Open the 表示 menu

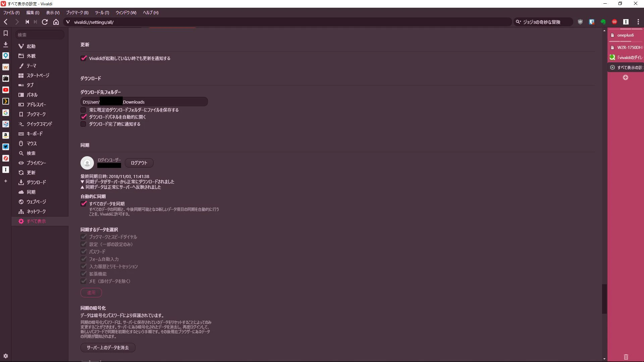[53, 13]
